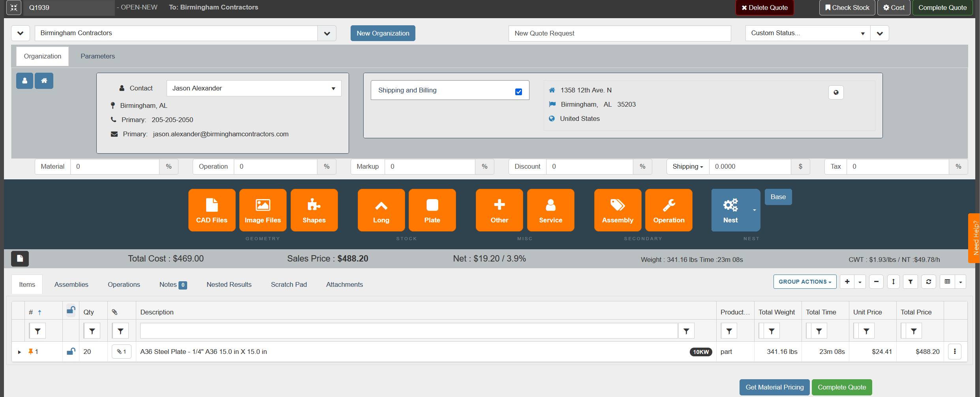Switch to the Parameters tab
This screenshot has height=397, width=980.
[x=98, y=56]
